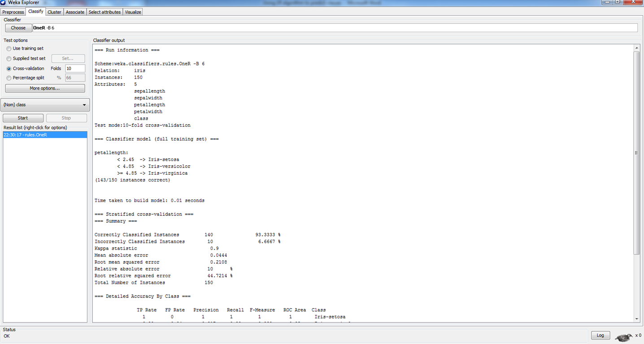
Task: Click the "(143/150 instances correct)" text
Action: [x=132, y=180]
